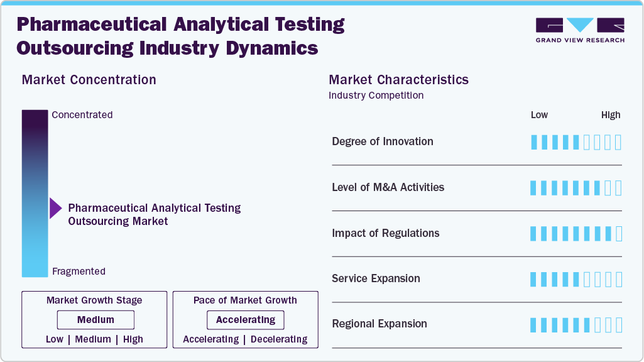The width and height of the screenshot is (644, 362).
Task: Click the Concentrated label atop the scale
Action: click(82, 115)
